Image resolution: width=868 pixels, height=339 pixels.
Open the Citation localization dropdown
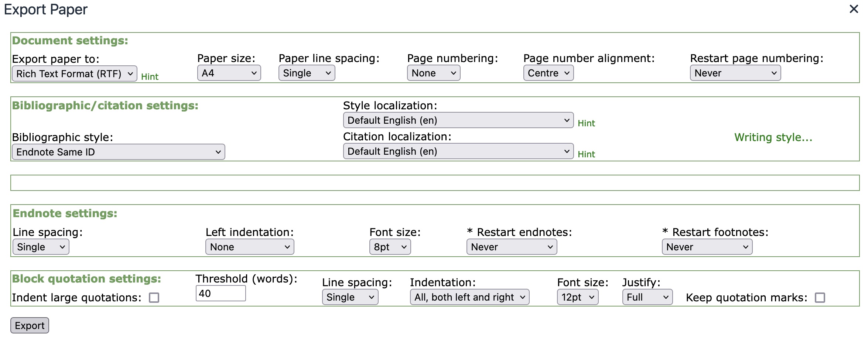coord(458,151)
